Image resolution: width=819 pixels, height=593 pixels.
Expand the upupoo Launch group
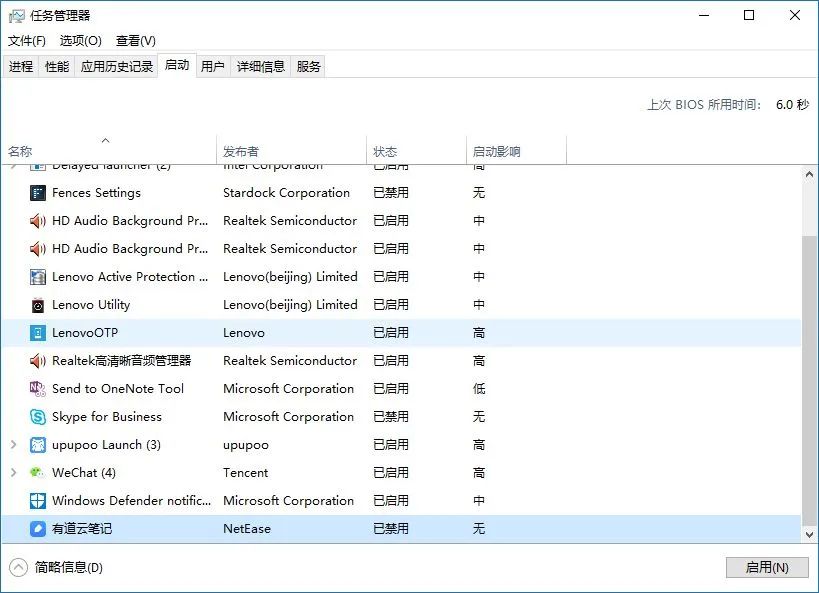coord(13,445)
